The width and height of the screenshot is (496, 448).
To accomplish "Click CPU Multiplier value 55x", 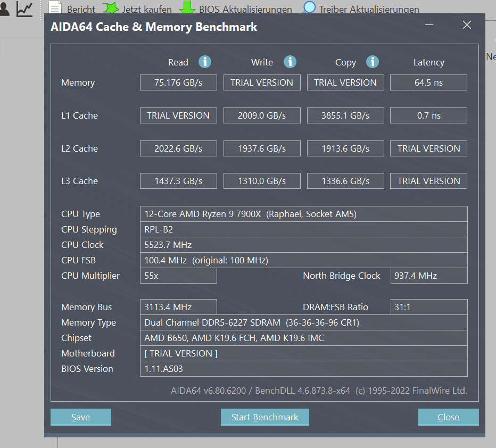I will 178,276.
